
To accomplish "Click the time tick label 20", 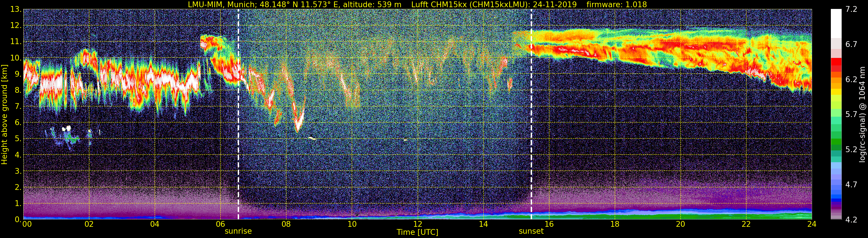I will click(680, 224).
